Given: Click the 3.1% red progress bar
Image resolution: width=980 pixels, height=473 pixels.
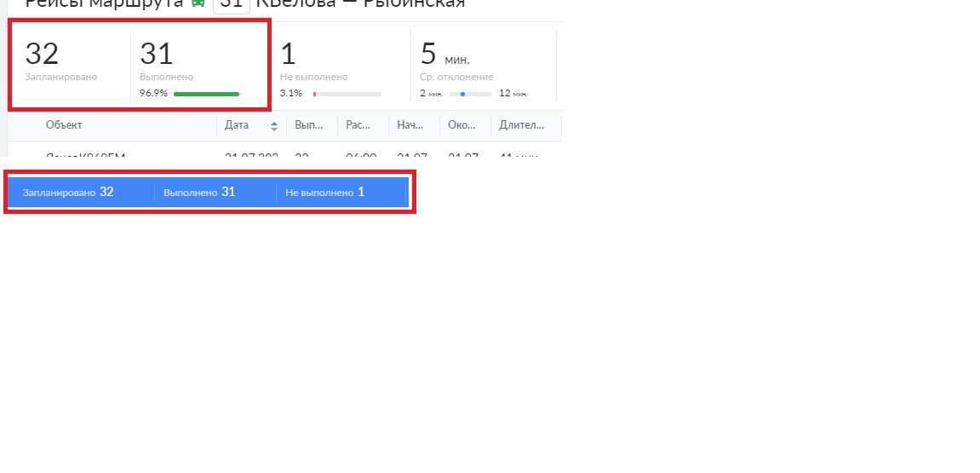Looking at the screenshot, I should [347, 94].
